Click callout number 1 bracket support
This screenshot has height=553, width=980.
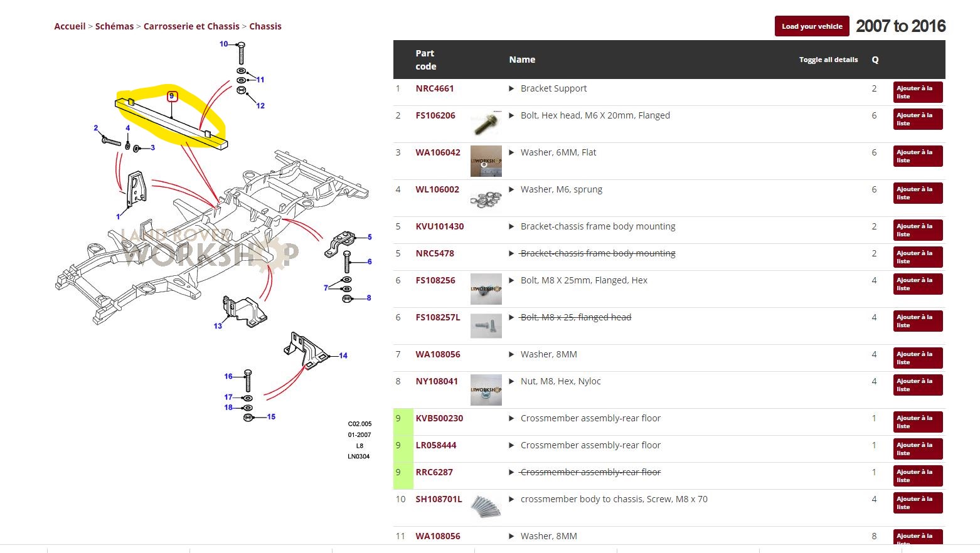pyautogui.click(x=118, y=217)
